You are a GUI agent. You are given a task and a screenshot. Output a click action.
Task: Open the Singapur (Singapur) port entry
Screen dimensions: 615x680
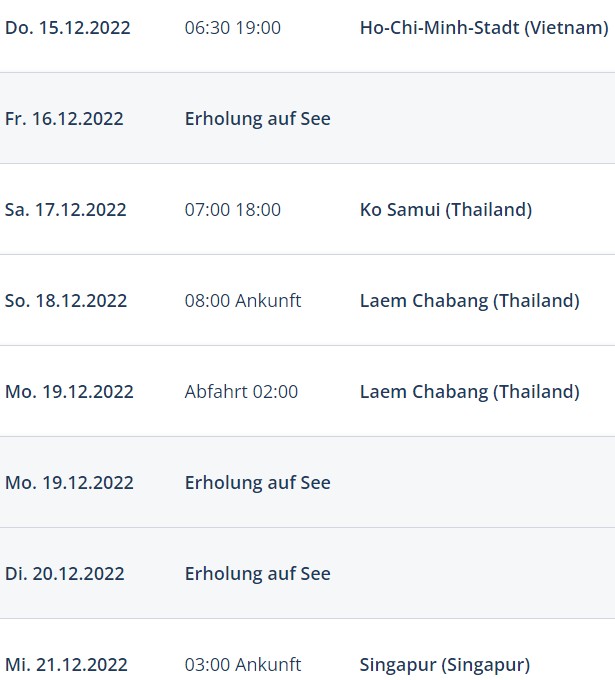[x=445, y=665]
